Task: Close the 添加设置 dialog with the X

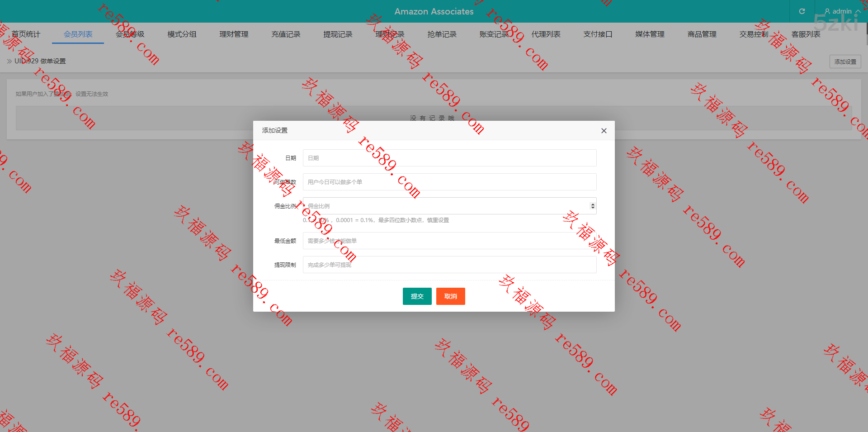Action: tap(604, 131)
